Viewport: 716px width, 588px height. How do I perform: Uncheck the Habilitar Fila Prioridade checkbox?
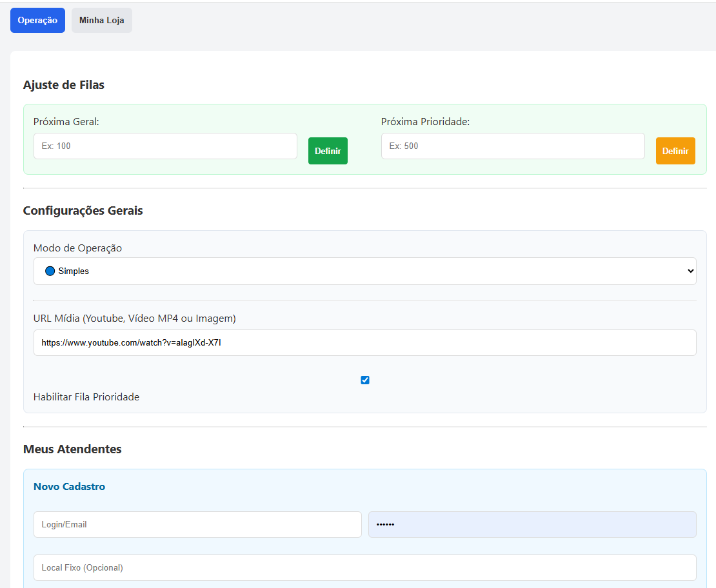tap(365, 380)
